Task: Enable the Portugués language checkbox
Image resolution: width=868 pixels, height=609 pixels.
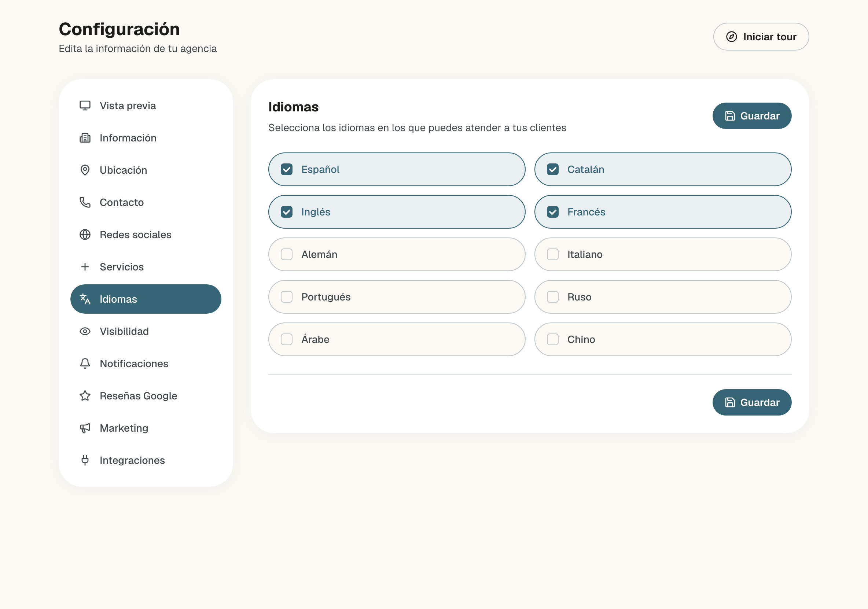Action: (287, 297)
